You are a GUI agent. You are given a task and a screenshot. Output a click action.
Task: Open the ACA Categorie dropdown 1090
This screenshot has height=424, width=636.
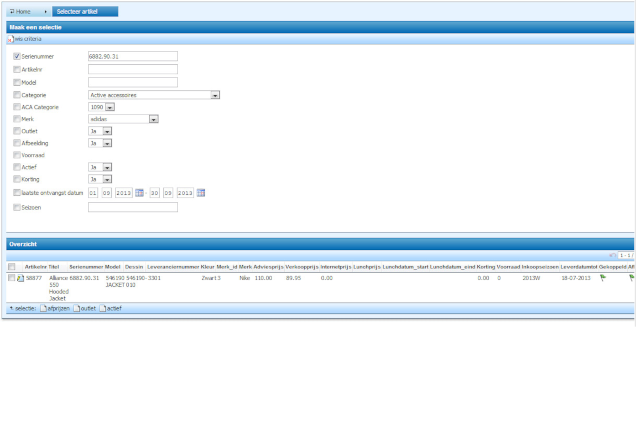[x=101, y=107]
